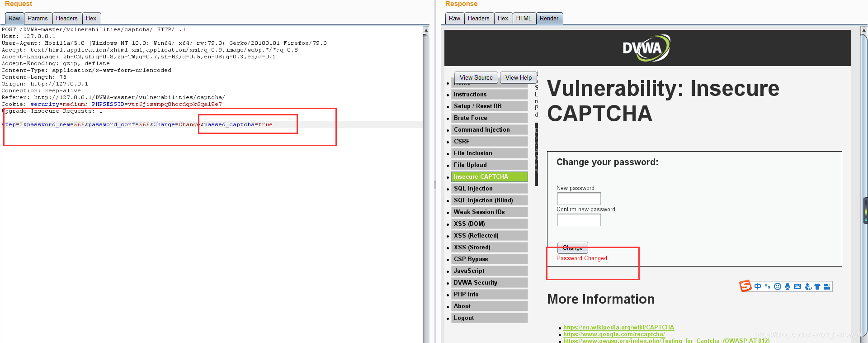
Task: Switch to Response Raw tab
Action: click(x=454, y=18)
